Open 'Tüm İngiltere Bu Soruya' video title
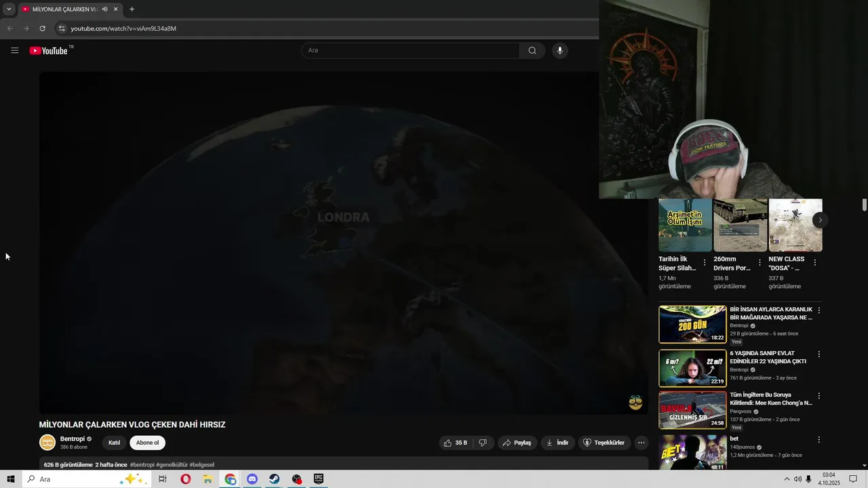This screenshot has height=488, width=868. [771, 399]
